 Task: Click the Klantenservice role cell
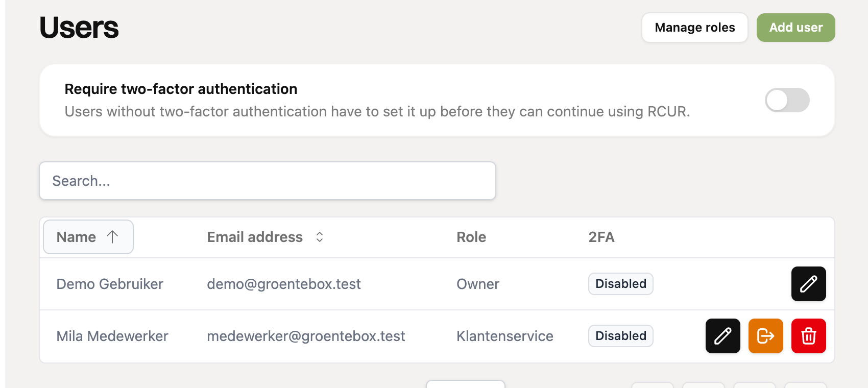(505, 336)
